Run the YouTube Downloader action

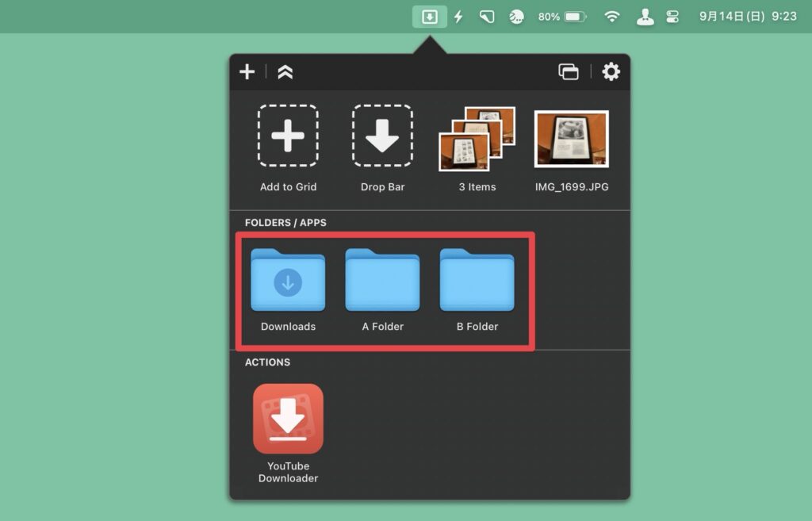(x=288, y=419)
